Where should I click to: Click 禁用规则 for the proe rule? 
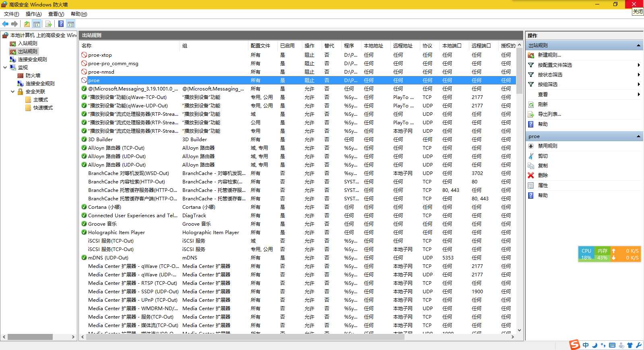click(547, 146)
